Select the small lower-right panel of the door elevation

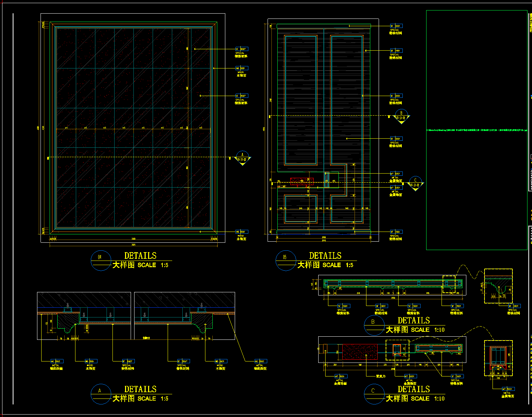(x=347, y=209)
